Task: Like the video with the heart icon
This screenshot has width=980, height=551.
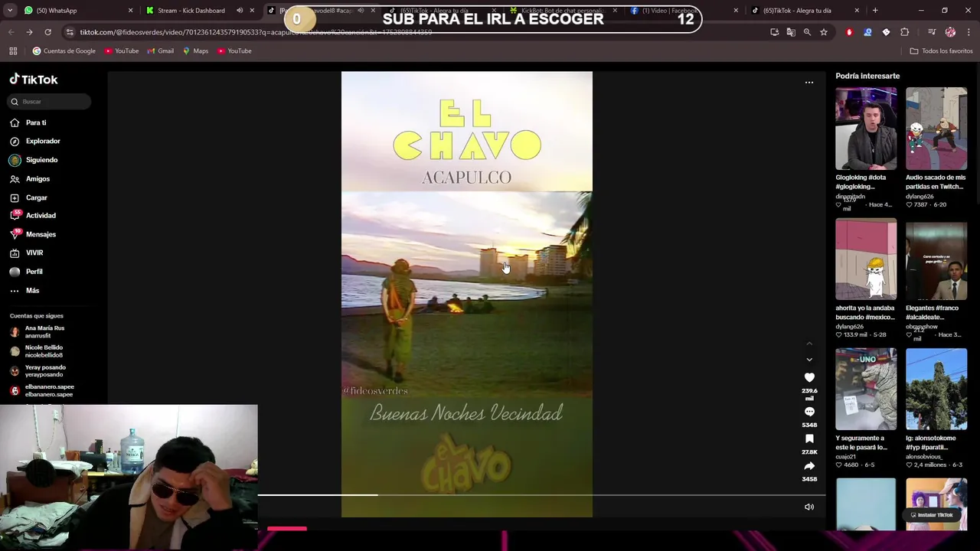Action: [809, 377]
